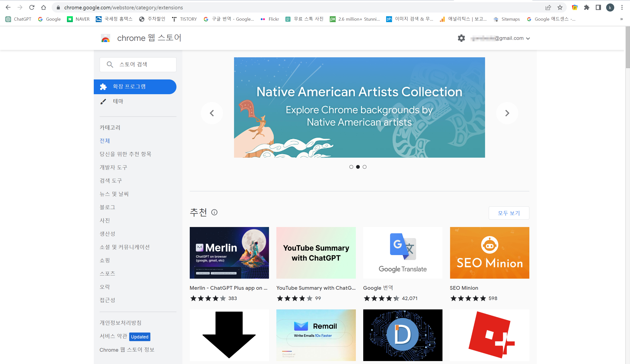Open Chrome 웹 스토어 정보 link
Image resolution: width=630 pixels, height=364 pixels.
coord(127,350)
